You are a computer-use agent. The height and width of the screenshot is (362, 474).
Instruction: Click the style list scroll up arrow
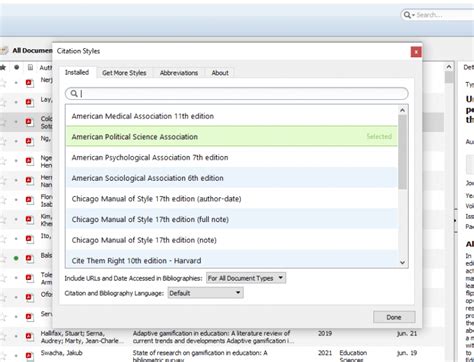(x=402, y=110)
